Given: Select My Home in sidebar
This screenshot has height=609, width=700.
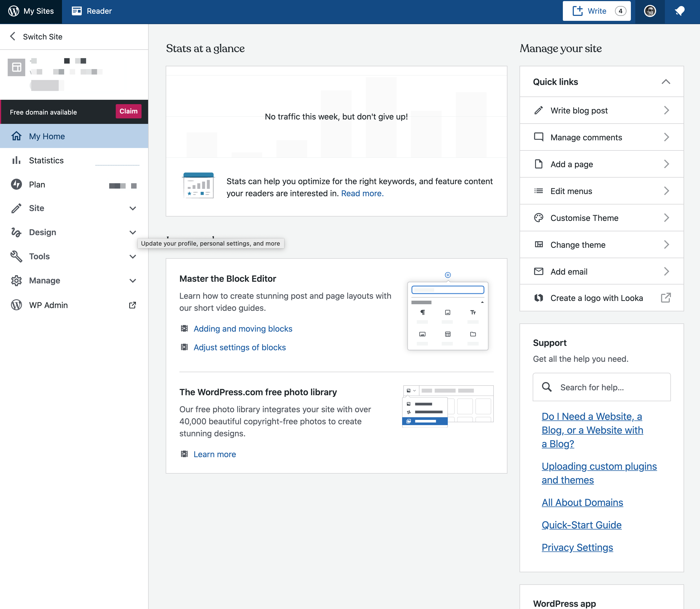Looking at the screenshot, I should (x=74, y=136).
